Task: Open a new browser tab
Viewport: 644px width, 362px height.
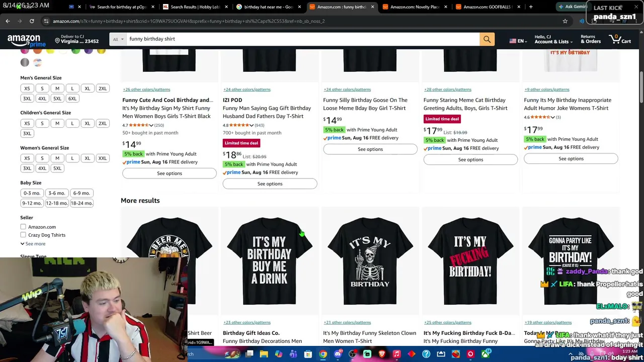Action: click(x=531, y=7)
